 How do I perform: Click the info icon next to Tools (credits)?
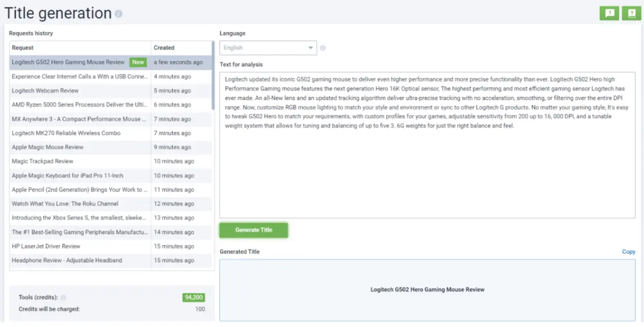click(63, 298)
